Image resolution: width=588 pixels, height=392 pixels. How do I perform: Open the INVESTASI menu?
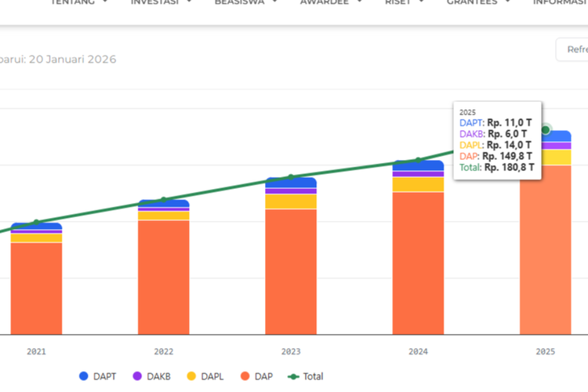160,2
